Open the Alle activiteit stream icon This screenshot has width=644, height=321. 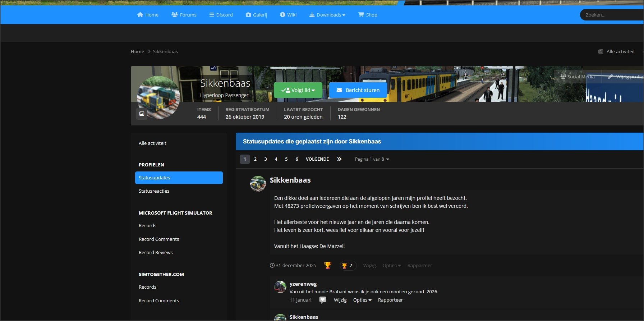(601, 51)
